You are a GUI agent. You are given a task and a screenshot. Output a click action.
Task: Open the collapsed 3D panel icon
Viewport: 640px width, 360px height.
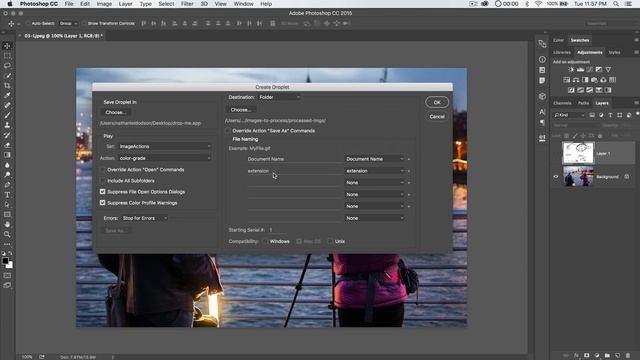[542, 96]
